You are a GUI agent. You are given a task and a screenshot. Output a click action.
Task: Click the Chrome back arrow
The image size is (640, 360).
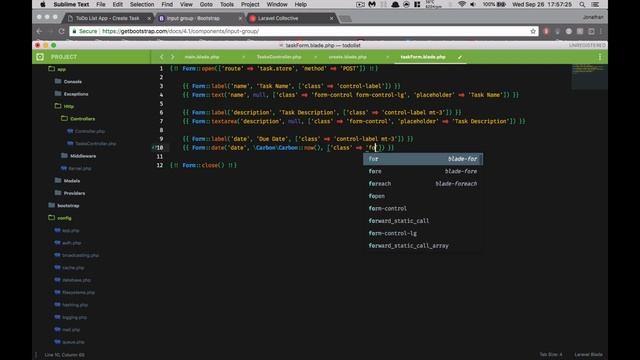[x=40, y=31]
